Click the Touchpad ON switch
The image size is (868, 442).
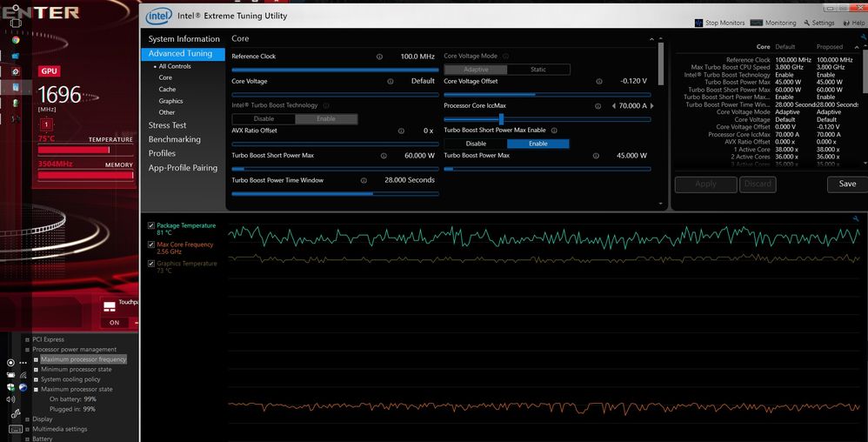tap(115, 322)
